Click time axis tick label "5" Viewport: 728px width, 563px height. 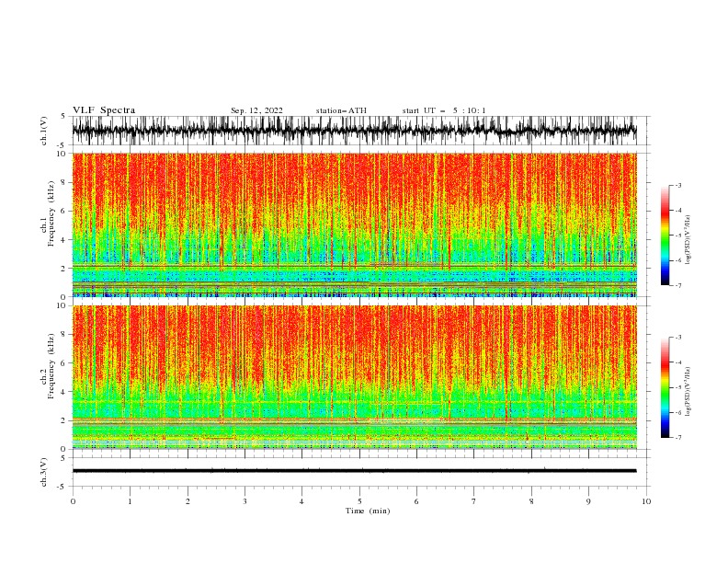pos(359,501)
